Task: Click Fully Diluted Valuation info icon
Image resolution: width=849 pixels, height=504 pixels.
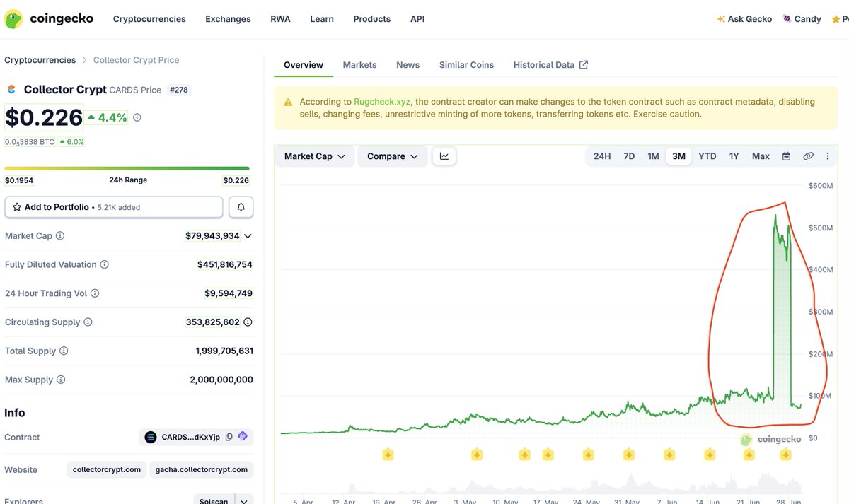Action: (x=105, y=264)
